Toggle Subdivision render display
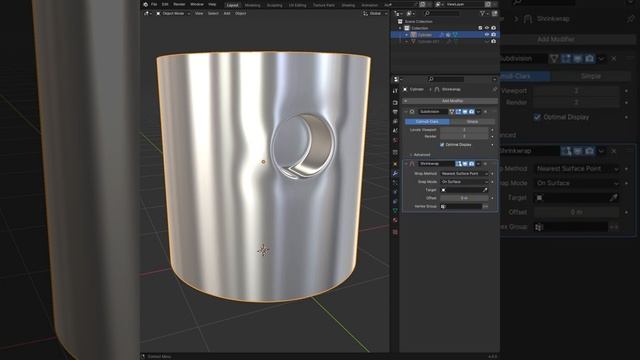The image size is (640, 360). 471,111
